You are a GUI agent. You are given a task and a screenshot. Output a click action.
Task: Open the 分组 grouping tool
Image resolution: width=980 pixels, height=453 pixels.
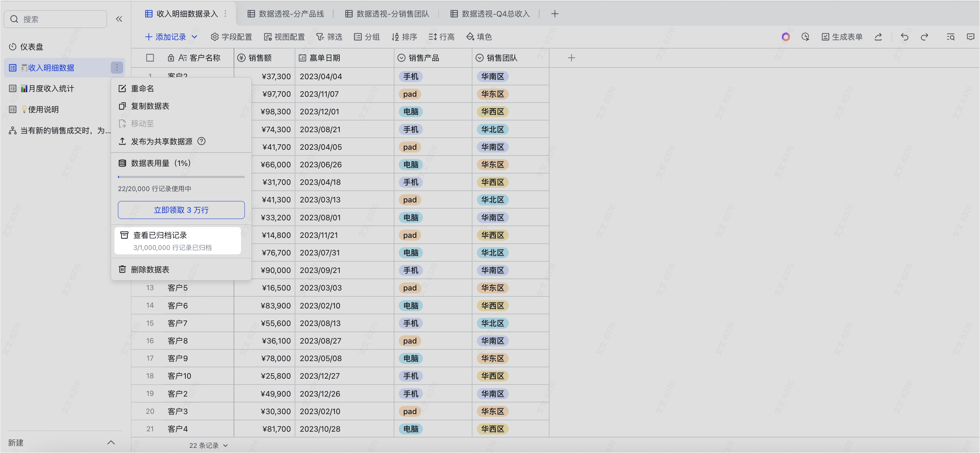click(367, 37)
